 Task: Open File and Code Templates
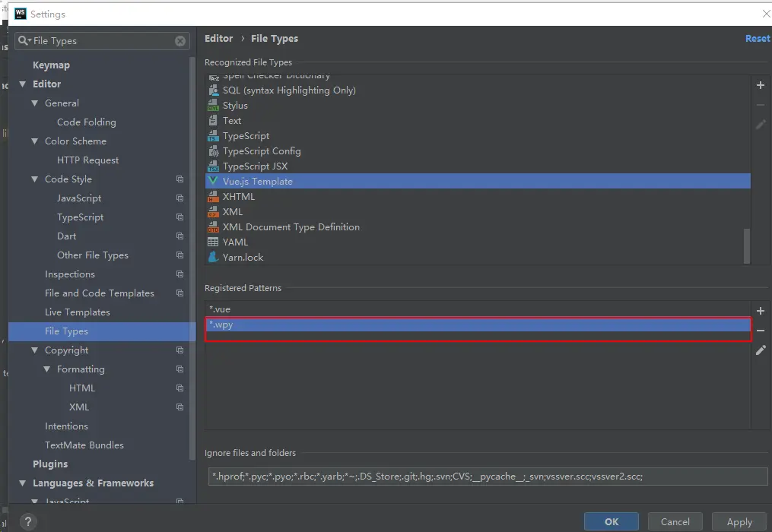(100, 293)
